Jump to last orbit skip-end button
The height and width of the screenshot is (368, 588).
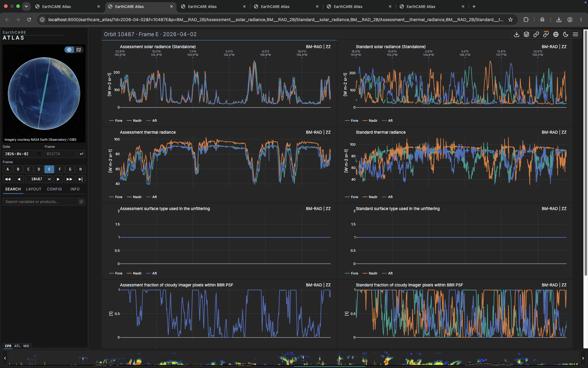pos(81,179)
